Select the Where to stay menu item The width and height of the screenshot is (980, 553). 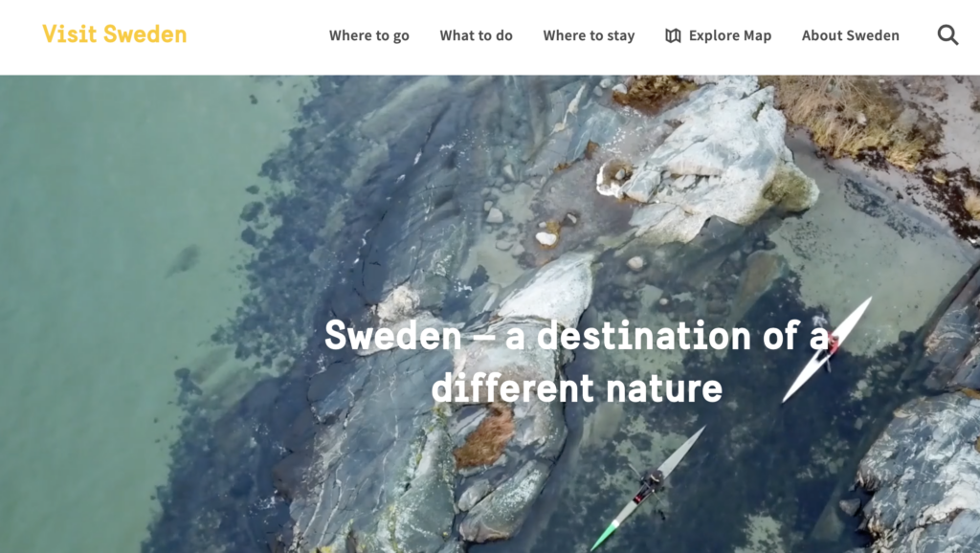(589, 35)
